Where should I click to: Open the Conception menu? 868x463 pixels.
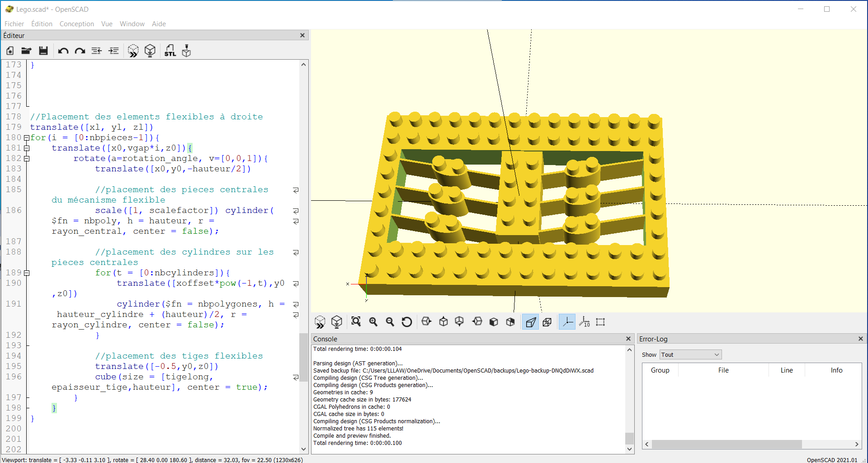(x=77, y=24)
